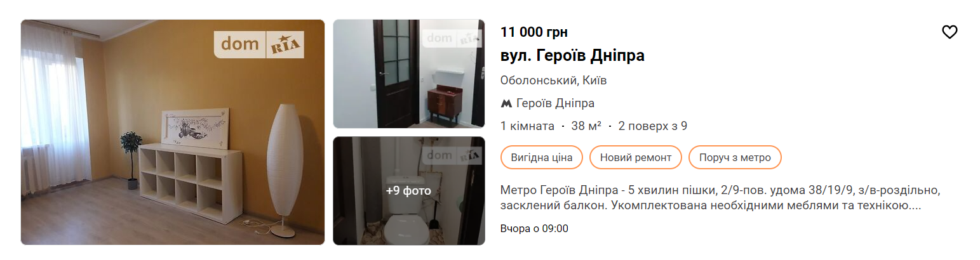980x260 pixels.
Task: Click dom RIA logo on living room photo
Action: click(259, 44)
